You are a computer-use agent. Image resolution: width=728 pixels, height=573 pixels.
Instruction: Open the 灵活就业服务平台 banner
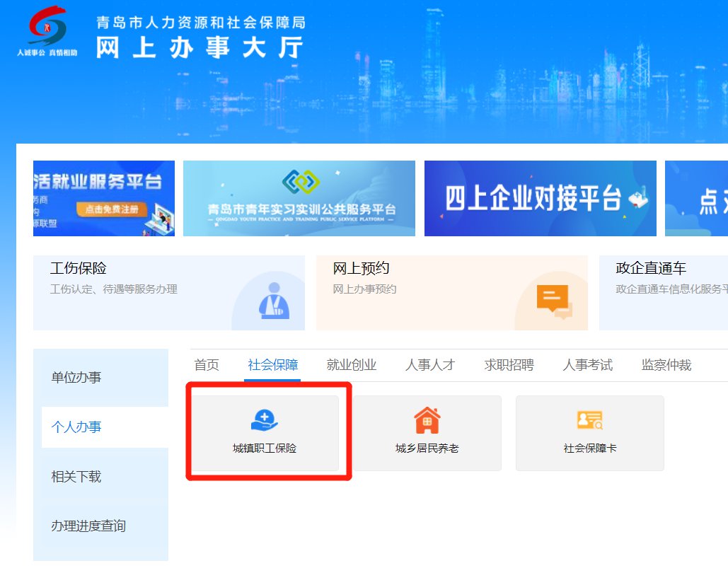(x=104, y=198)
